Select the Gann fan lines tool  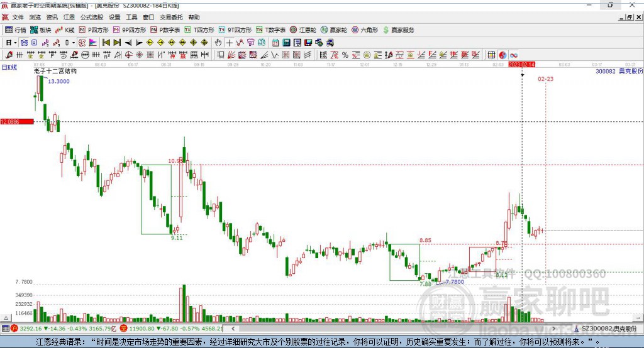[x=231, y=55]
